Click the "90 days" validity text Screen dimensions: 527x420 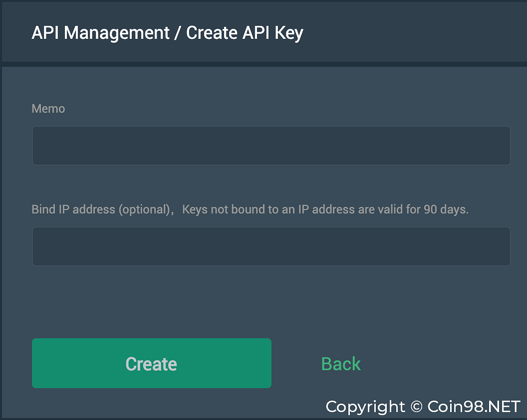(x=446, y=209)
